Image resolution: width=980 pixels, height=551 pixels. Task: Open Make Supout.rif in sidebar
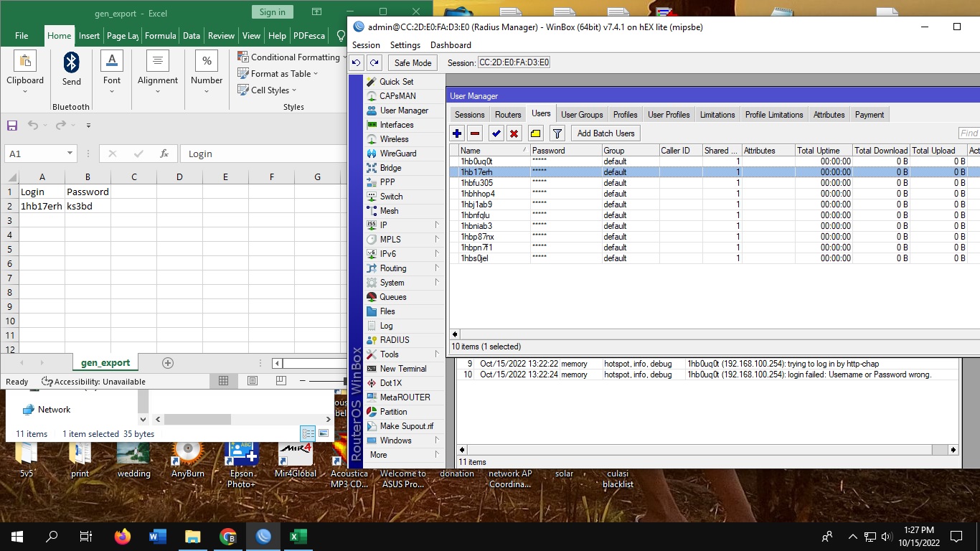(407, 426)
